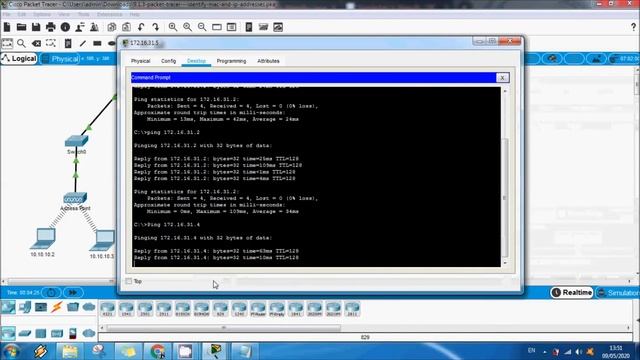Print the workspace using the printer icon
The image size is (640, 360).
pos(51,27)
